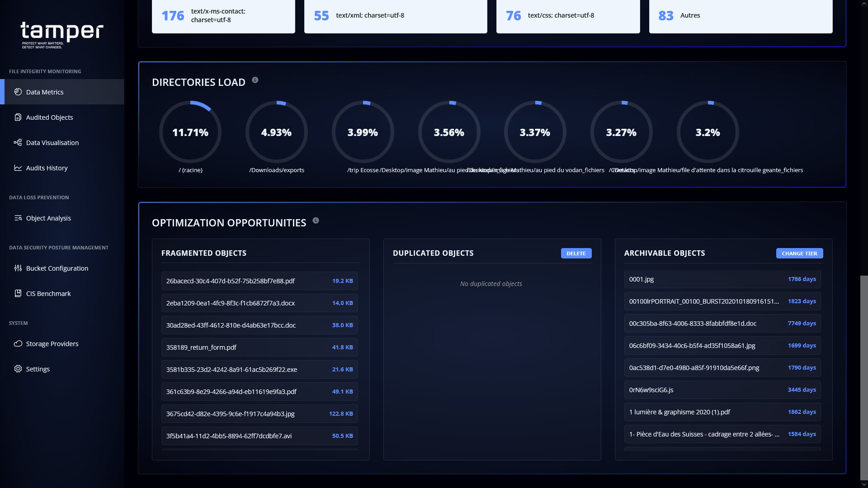Select the Object Analysis icon
The width and height of the screenshot is (868, 488).
pos(18,218)
